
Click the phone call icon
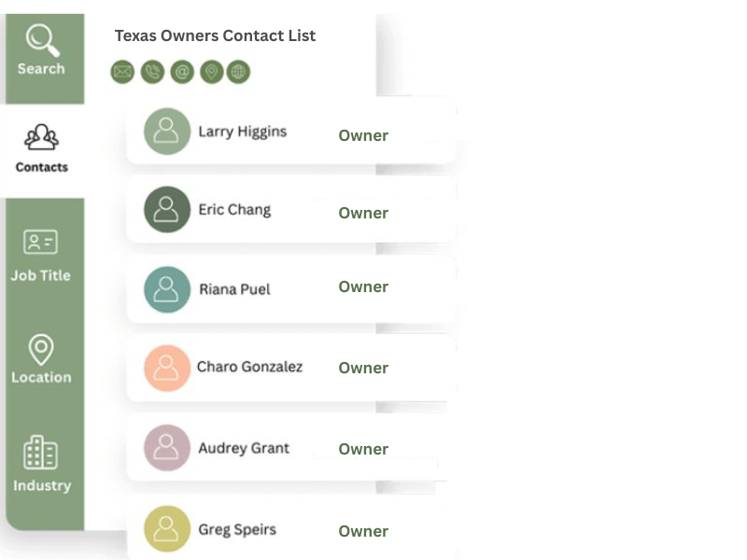152,72
